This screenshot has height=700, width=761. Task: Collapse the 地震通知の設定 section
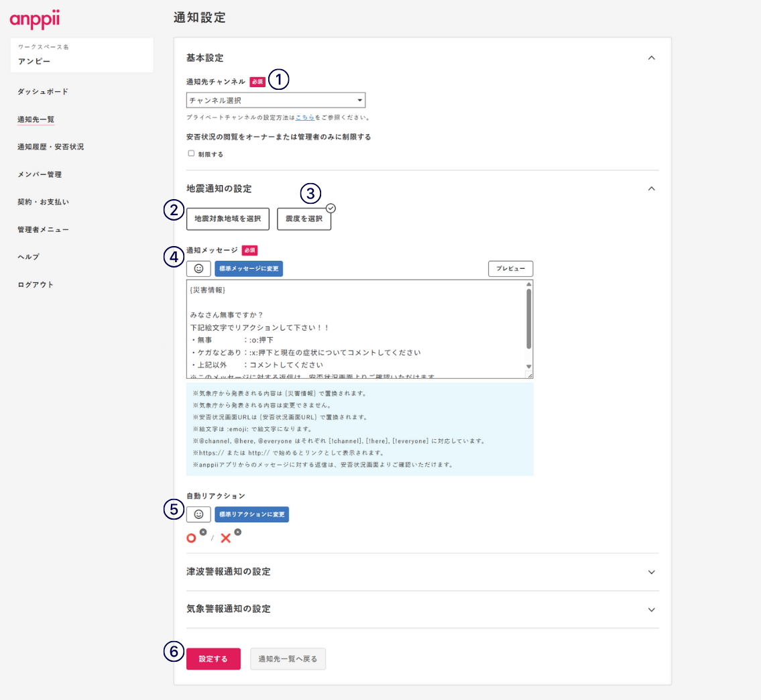[651, 189]
